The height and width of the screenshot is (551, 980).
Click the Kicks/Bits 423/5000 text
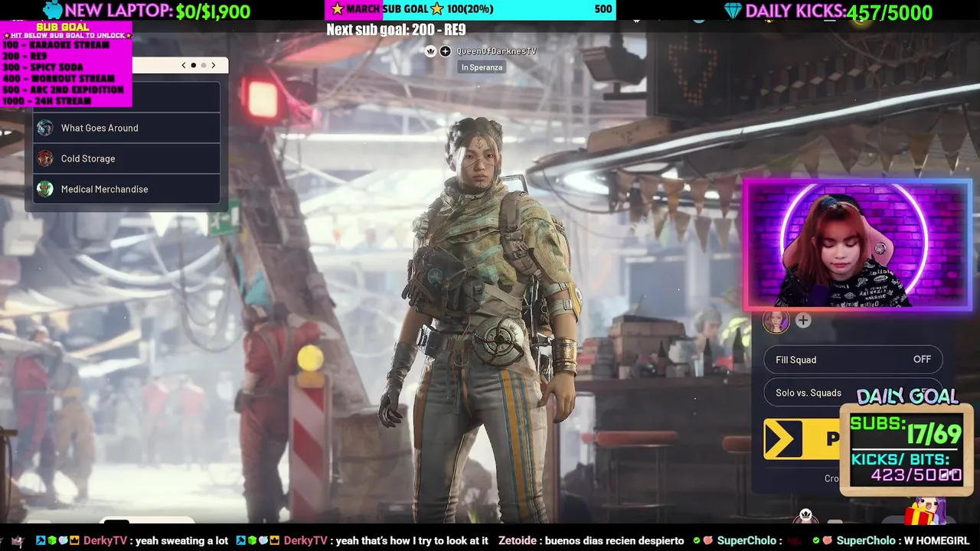906,467
